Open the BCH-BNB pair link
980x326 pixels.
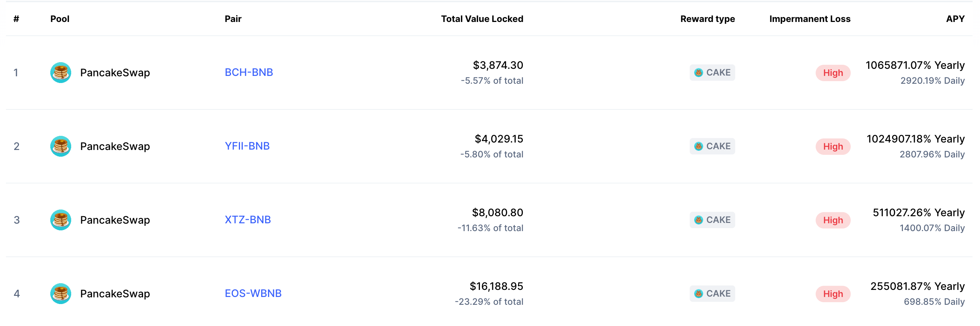(249, 72)
